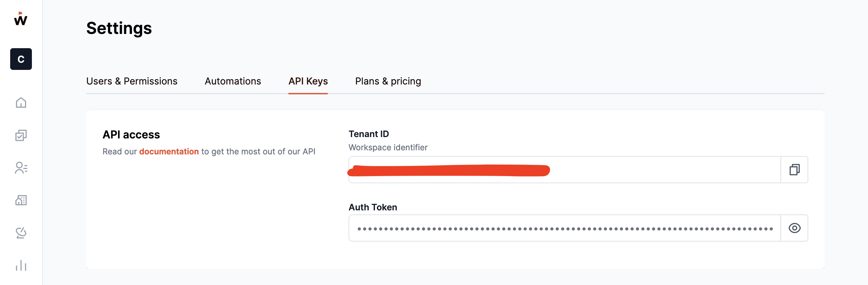Open the tasks checkbox icon in the sidebar

pyautogui.click(x=21, y=135)
